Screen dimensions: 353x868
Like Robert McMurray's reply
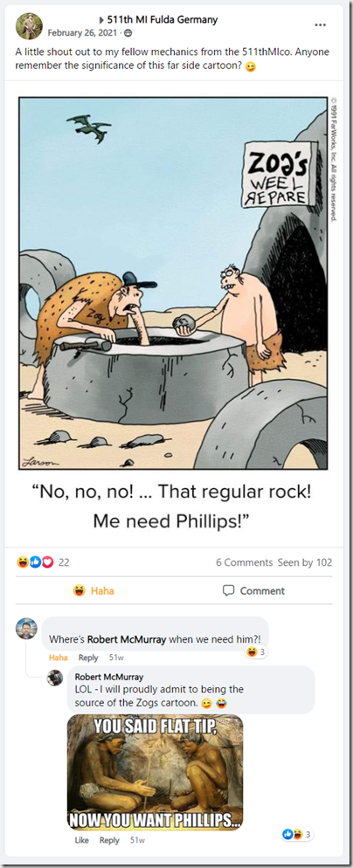pyautogui.click(x=81, y=840)
